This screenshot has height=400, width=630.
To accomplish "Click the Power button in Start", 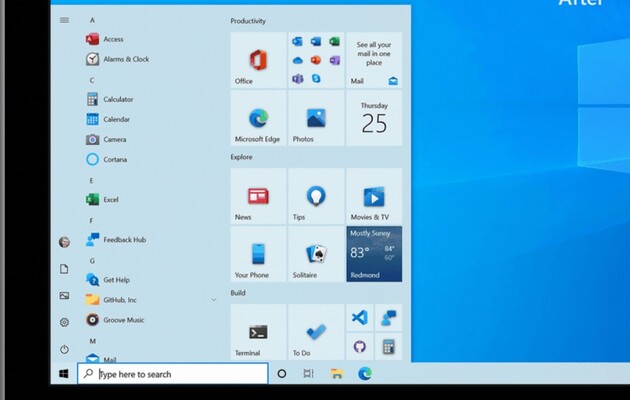I will coord(64,349).
